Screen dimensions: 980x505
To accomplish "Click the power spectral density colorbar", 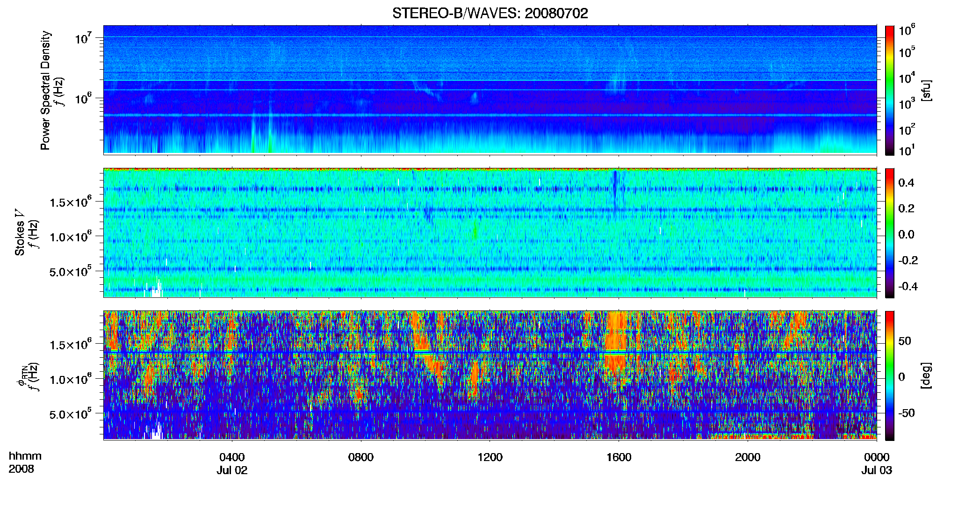I will (x=890, y=90).
